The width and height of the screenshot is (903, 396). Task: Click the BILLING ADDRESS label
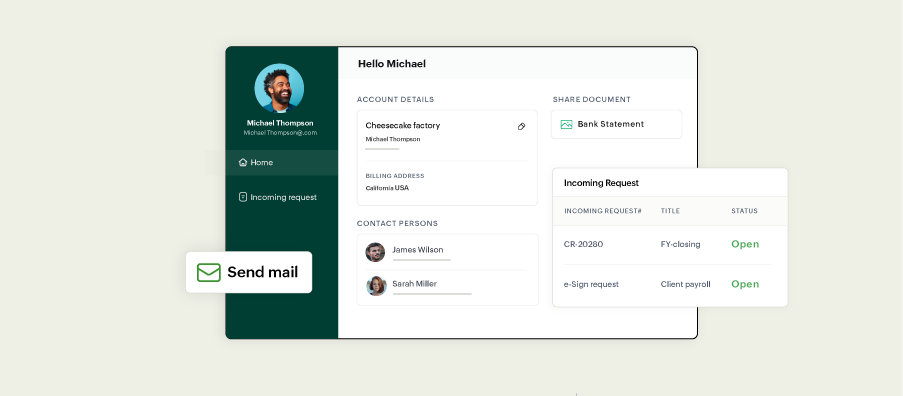pos(394,176)
